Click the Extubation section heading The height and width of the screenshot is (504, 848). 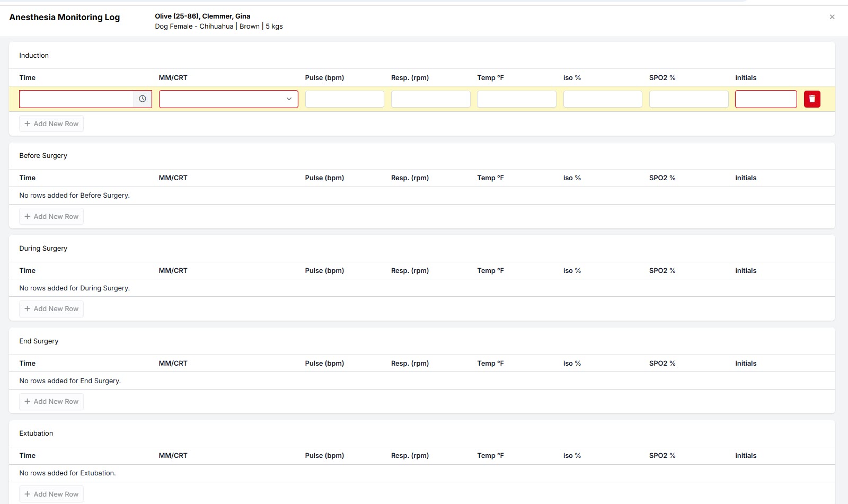[x=36, y=434]
